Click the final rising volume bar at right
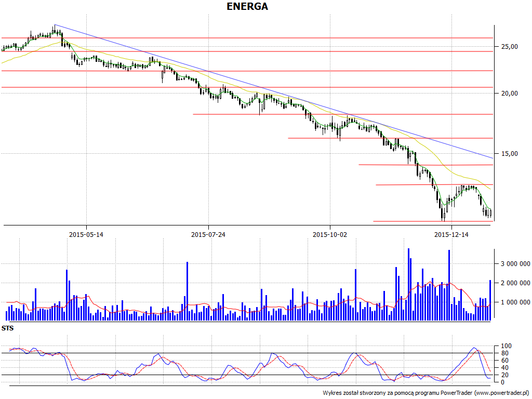Viewport: 532px width, 399px height. point(490,300)
